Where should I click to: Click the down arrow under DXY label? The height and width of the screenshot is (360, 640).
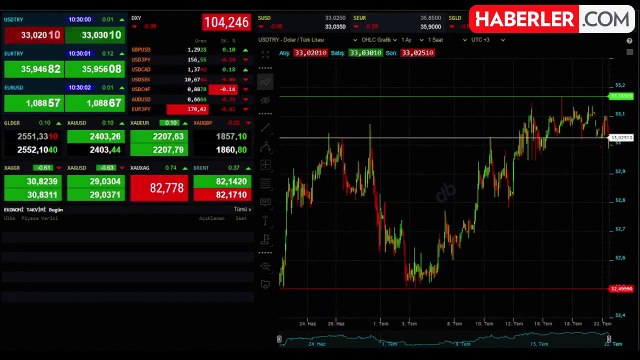click(135, 27)
